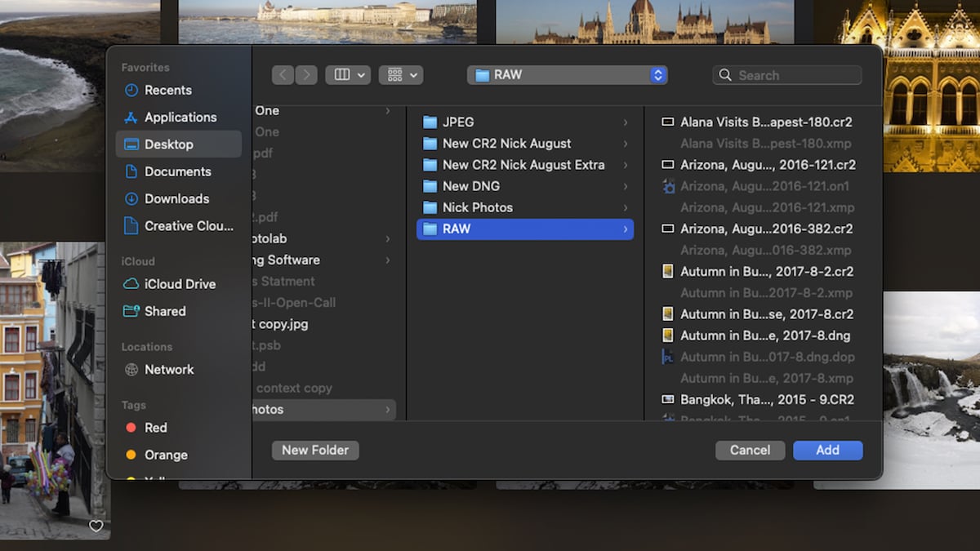Expand the JPEG folder chevron
This screenshot has height=551, width=980.
coord(626,122)
